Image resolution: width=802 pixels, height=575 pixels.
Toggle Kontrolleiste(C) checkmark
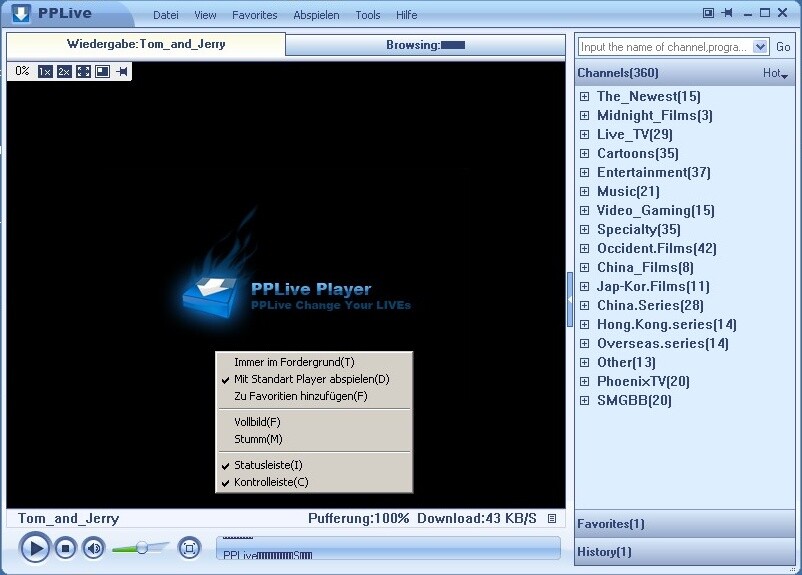point(314,482)
